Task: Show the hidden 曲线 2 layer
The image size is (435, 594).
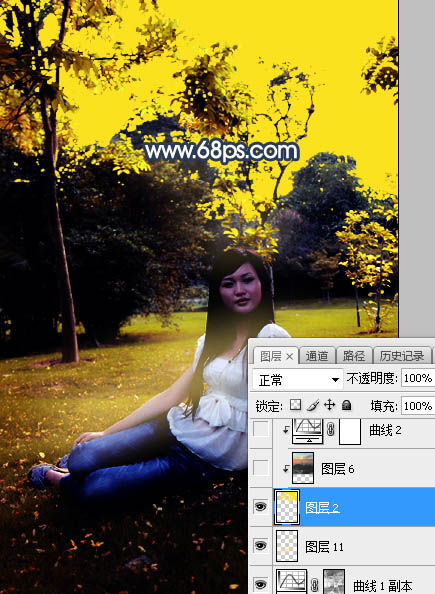Action: (x=261, y=430)
